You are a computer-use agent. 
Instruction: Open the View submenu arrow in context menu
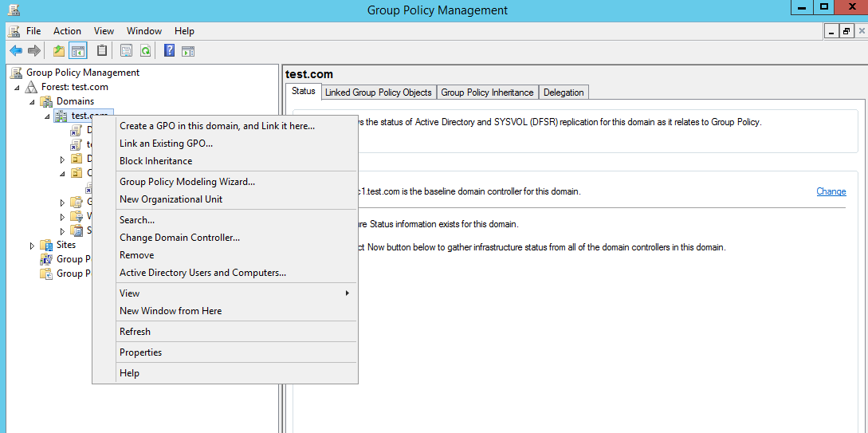(x=347, y=293)
